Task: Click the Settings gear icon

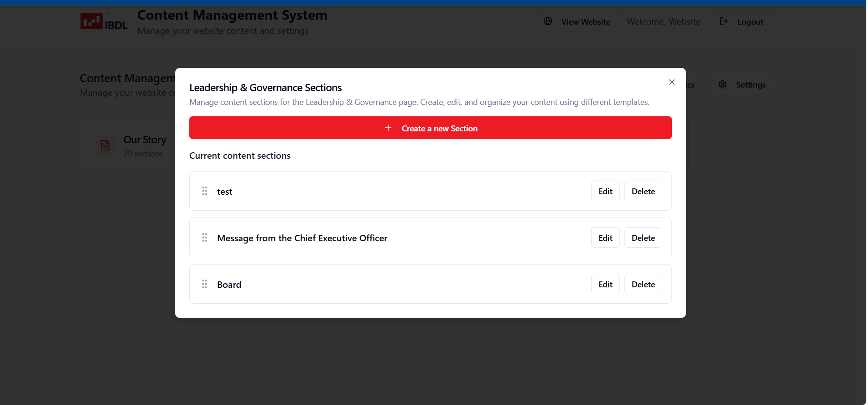Action: click(x=722, y=85)
